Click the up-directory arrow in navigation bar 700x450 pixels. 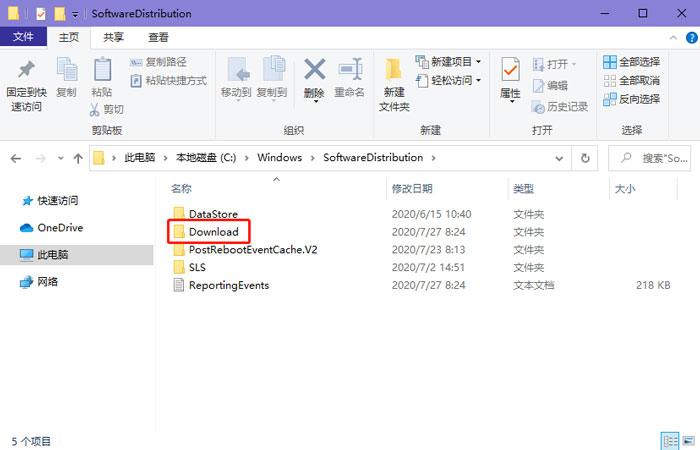(78, 158)
